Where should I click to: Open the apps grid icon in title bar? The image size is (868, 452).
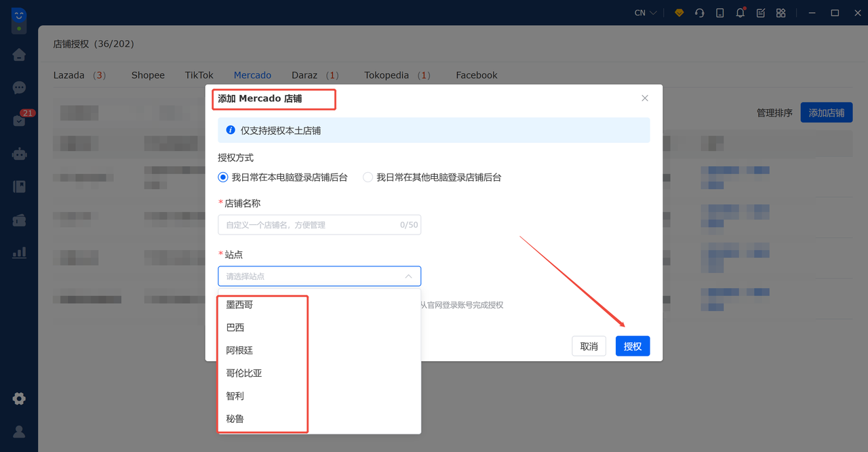point(781,13)
